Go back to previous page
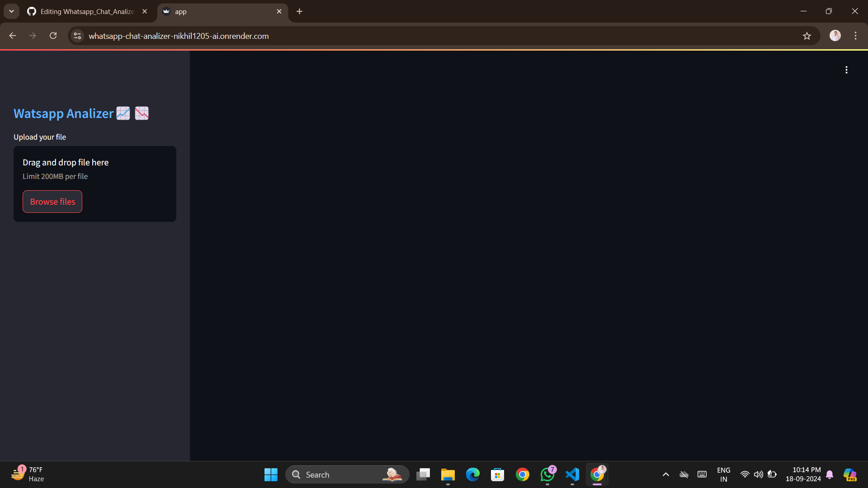Viewport: 868px width, 488px height. (x=13, y=36)
